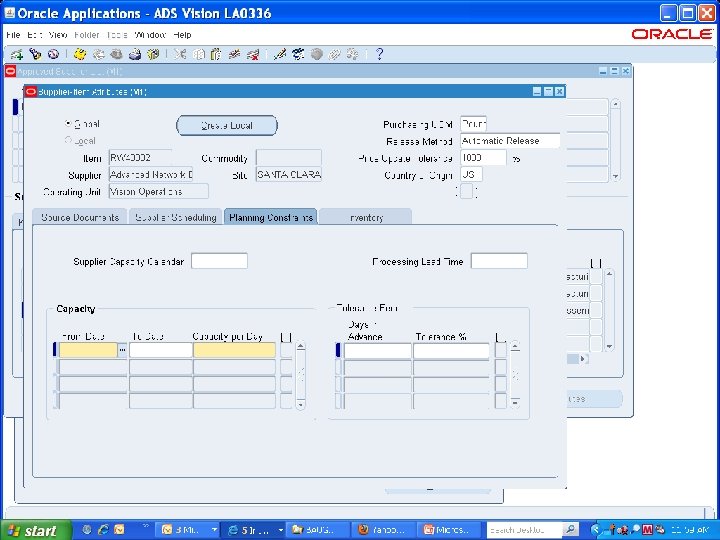Open the Window menu
Image resolution: width=720 pixels, height=540 pixels.
click(x=150, y=35)
